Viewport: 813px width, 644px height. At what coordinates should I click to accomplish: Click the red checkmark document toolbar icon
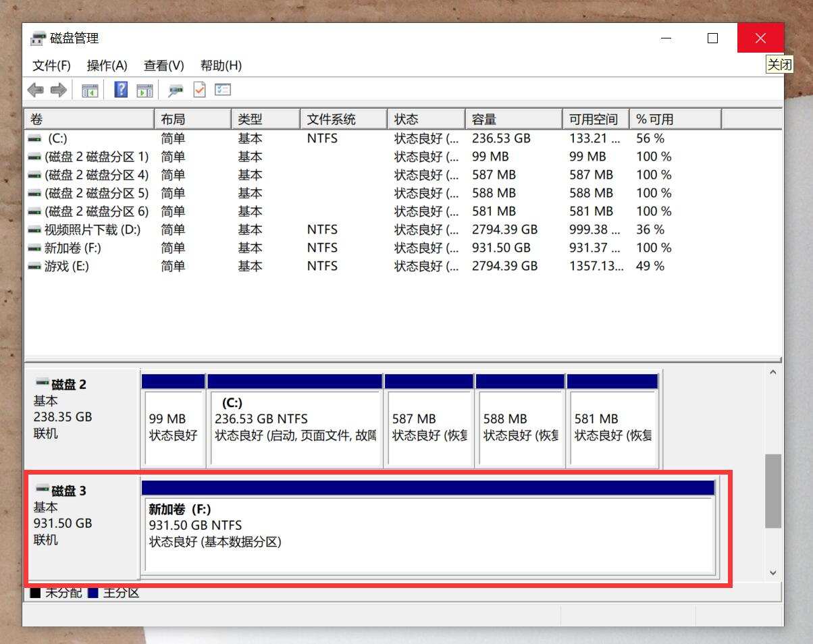tap(199, 89)
